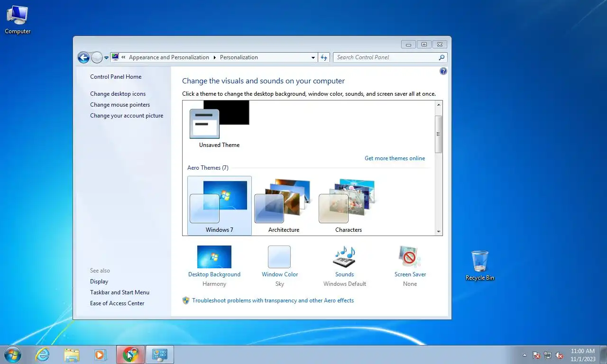
Task: Show hidden tray icons arrow
Action: tap(524, 355)
